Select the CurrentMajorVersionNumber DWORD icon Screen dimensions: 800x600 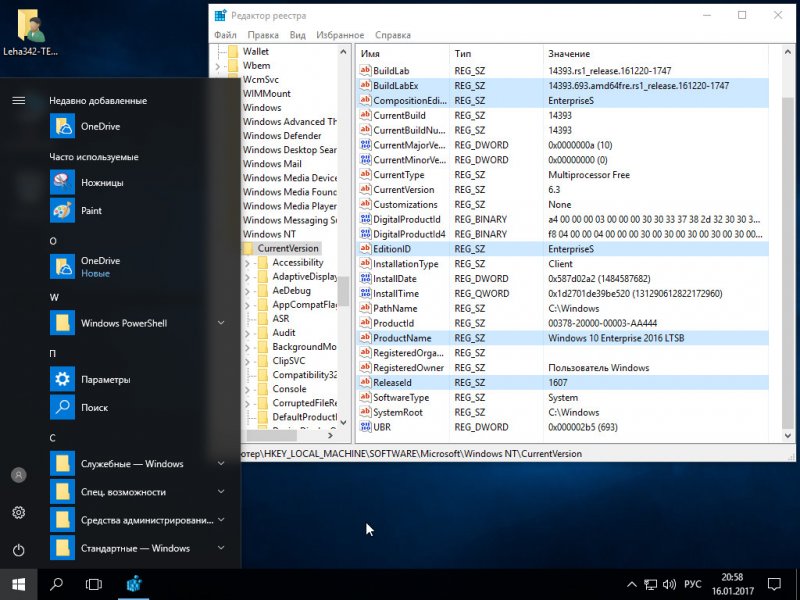365,145
